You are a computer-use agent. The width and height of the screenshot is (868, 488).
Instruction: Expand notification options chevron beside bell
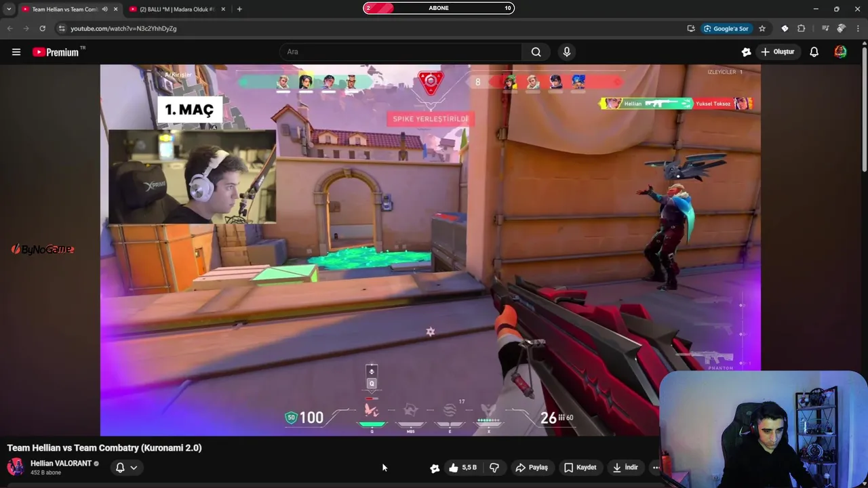tap(134, 468)
